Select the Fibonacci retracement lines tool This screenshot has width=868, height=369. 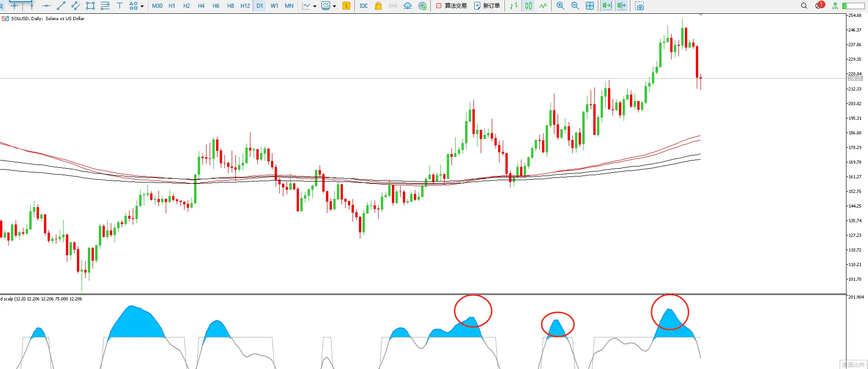pyautogui.click(x=105, y=6)
